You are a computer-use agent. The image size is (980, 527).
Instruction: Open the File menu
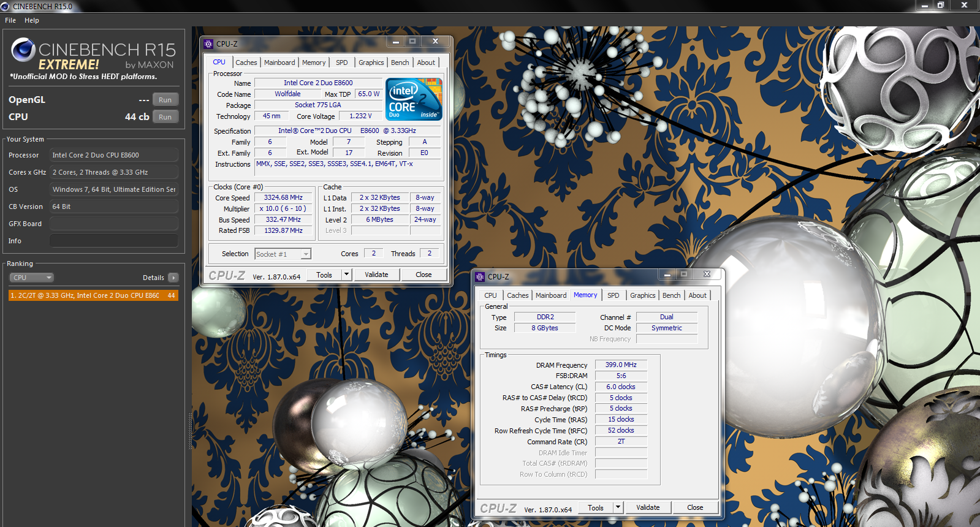[x=10, y=20]
